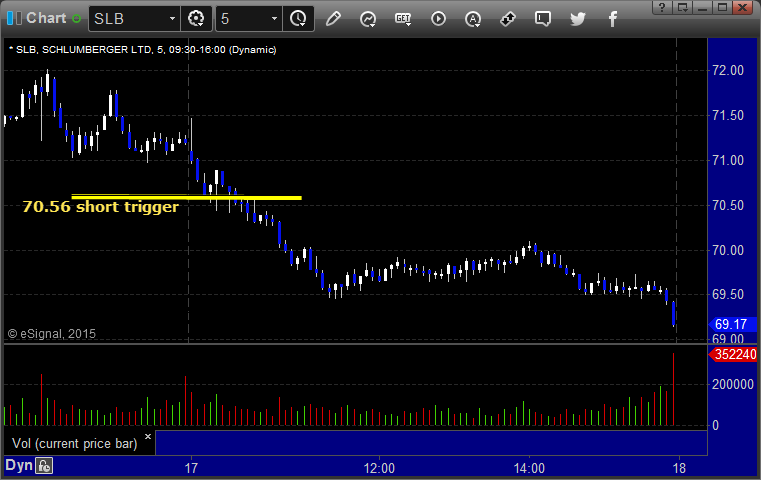Click the SLB SCHLUMBERGER LTD chart title
Image resolution: width=761 pixels, height=480 pixels.
click(143, 50)
